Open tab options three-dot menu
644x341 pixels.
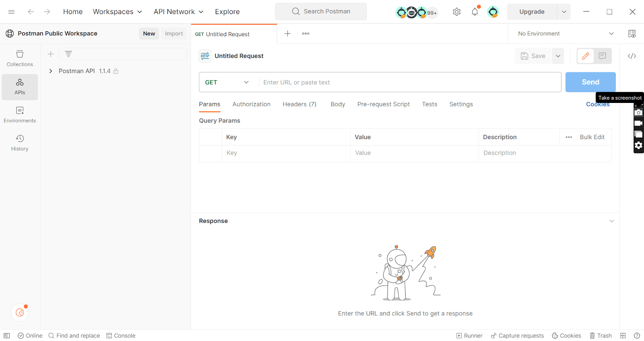pyautogui.click(x=305, y=33)
